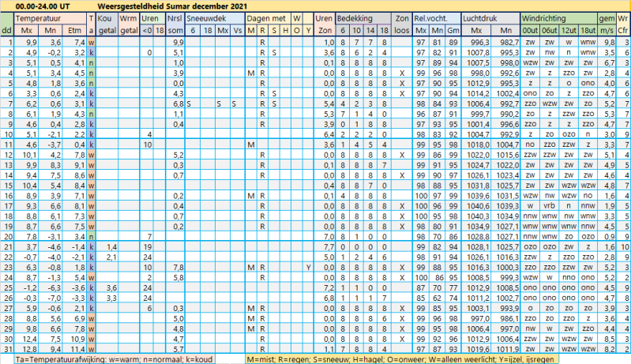
Task: Click the 'Bedekking' column group header
Action: coord(355,17)
